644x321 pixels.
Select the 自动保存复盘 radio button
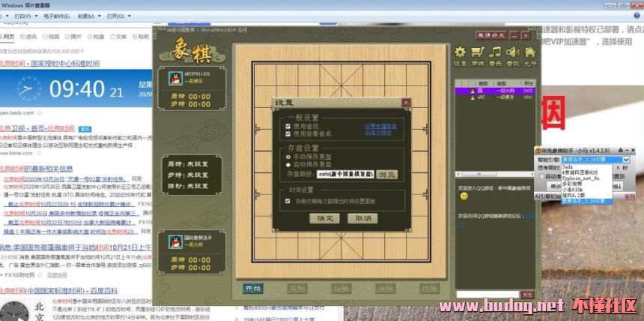pyautogui.click(x=288, y=163)
